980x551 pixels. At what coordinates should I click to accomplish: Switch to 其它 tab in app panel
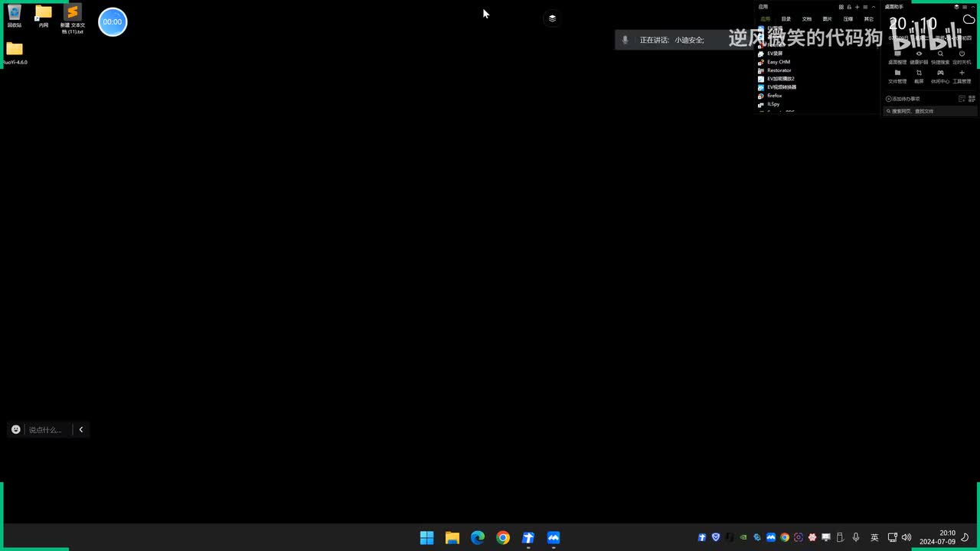[x=869, y=19]
